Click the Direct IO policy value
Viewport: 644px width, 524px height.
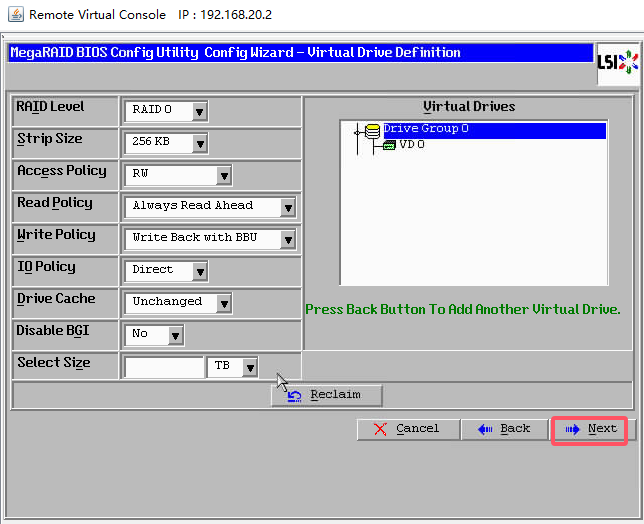tap(152, 270)
